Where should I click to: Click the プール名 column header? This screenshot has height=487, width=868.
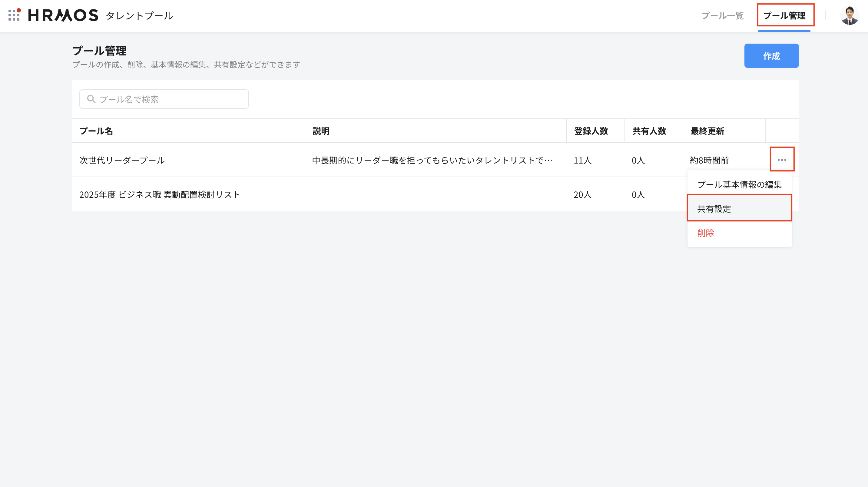pyautogui.click(x=96, y=131)
